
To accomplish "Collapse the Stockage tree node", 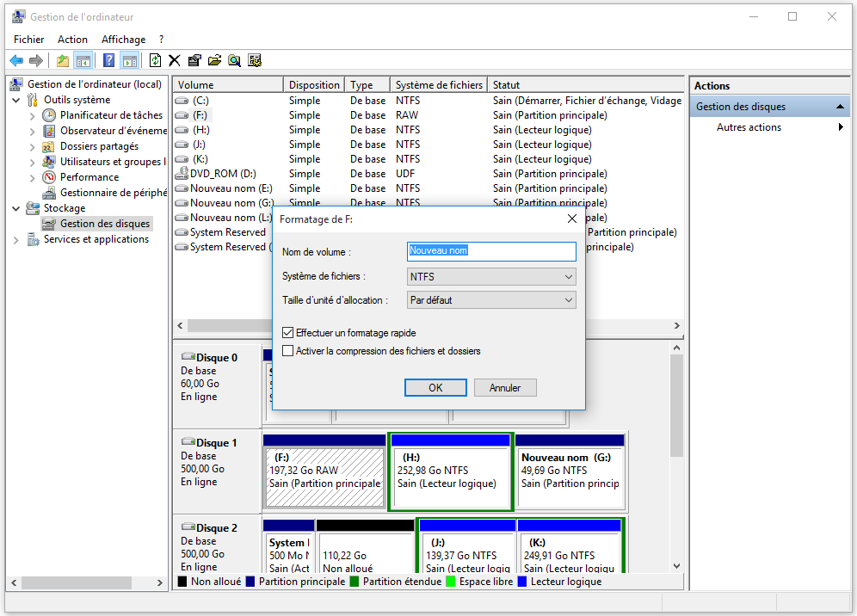I will [15, 208].
